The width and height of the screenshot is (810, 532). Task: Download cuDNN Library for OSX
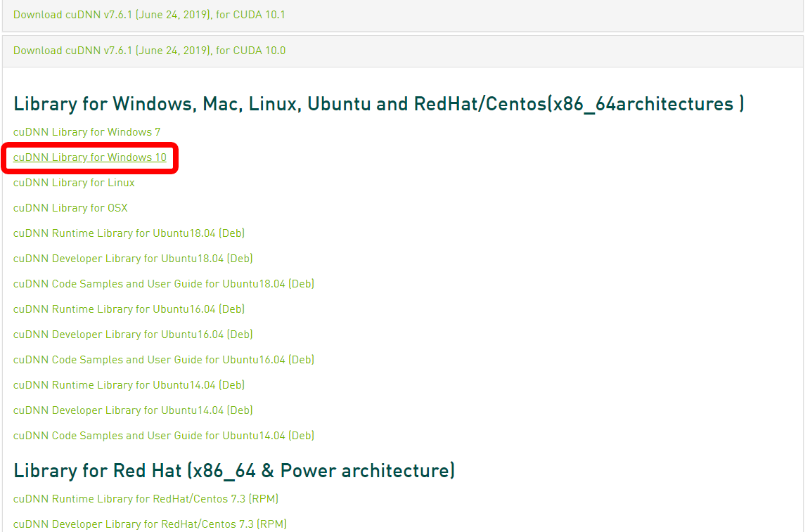[70, 207]
